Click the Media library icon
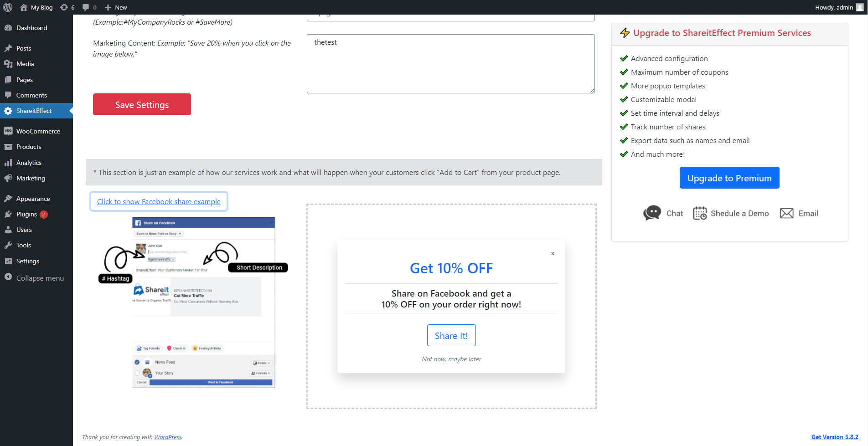The image size is (868, 446). tap(8, 64)
